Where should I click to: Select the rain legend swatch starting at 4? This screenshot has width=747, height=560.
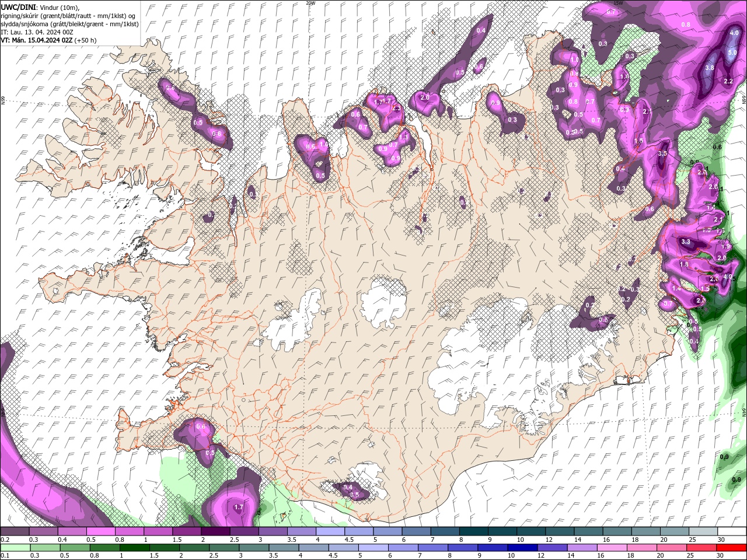pos(313,548)
